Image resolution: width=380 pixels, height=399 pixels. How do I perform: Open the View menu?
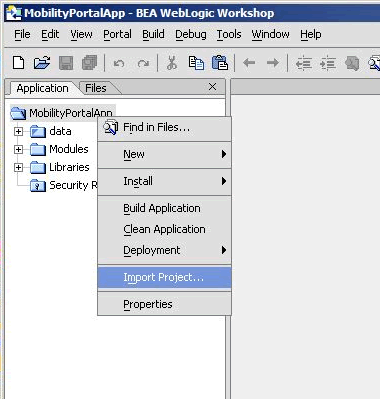coord(81,34)
